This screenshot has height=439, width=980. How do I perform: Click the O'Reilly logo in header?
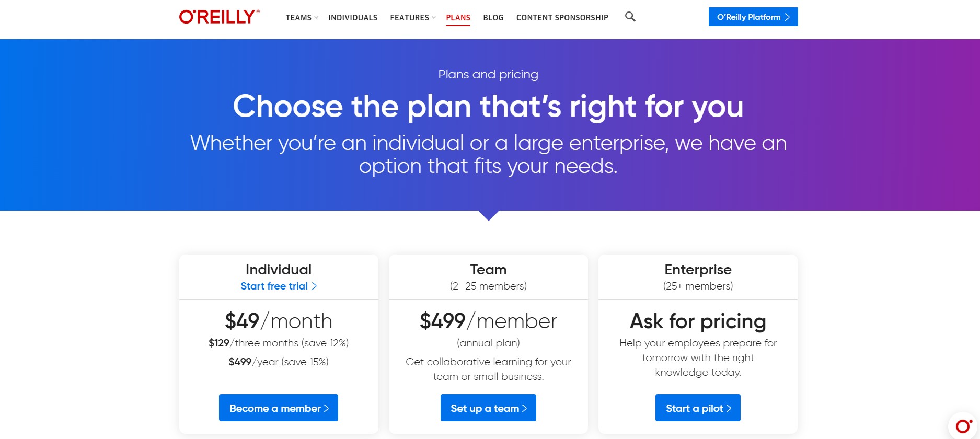(x=219, y=17)
